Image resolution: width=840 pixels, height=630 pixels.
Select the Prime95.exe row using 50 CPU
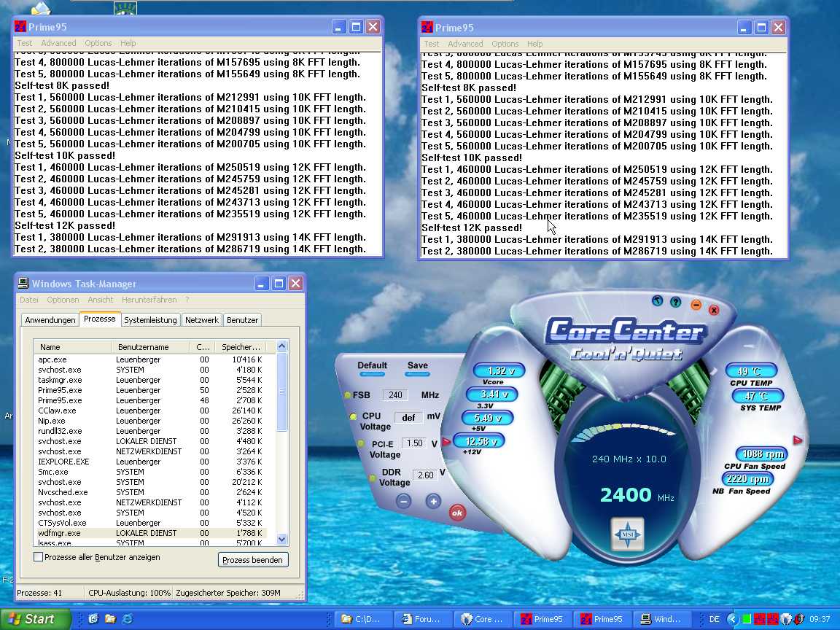pos(150,390)
